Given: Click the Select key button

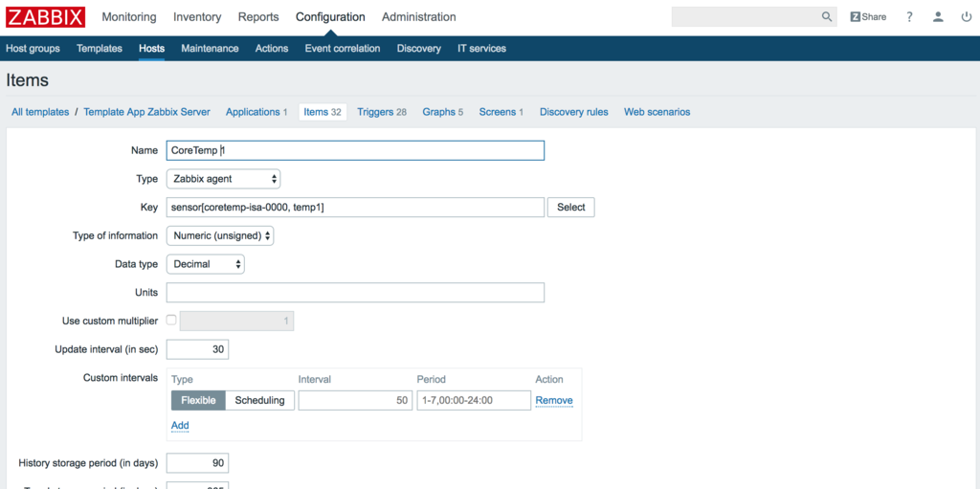Looking at the screenshot, I should 570,208.
